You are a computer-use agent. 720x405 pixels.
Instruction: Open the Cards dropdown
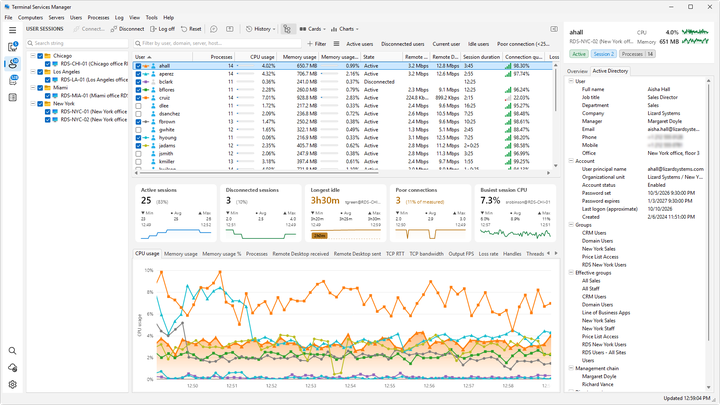click(x=313, y=29)
